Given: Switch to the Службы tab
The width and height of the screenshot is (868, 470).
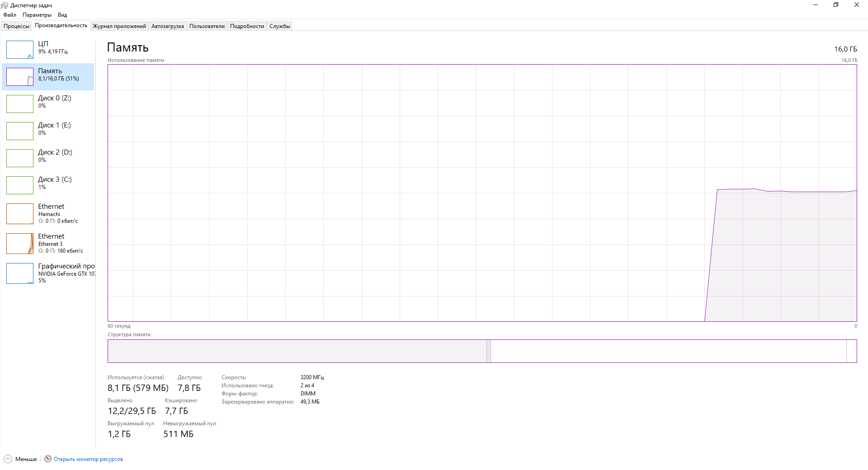Looking at the screenshot, I should coord(280,26).
